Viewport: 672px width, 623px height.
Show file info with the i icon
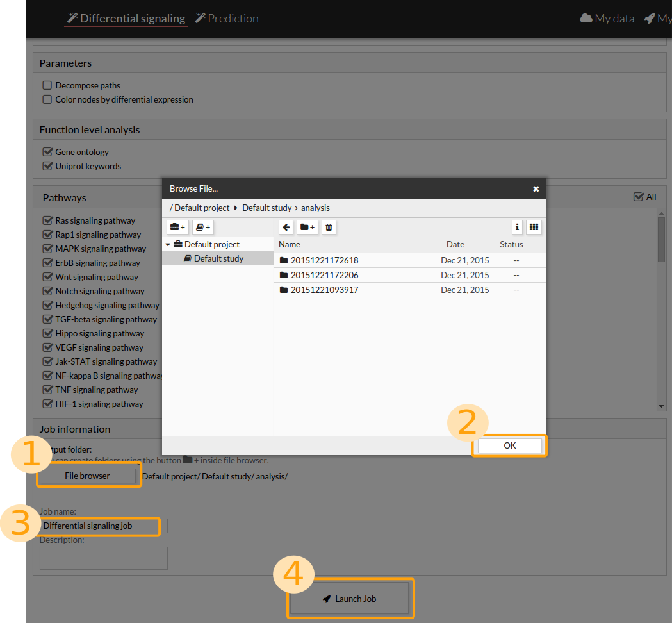click(517, 227)
